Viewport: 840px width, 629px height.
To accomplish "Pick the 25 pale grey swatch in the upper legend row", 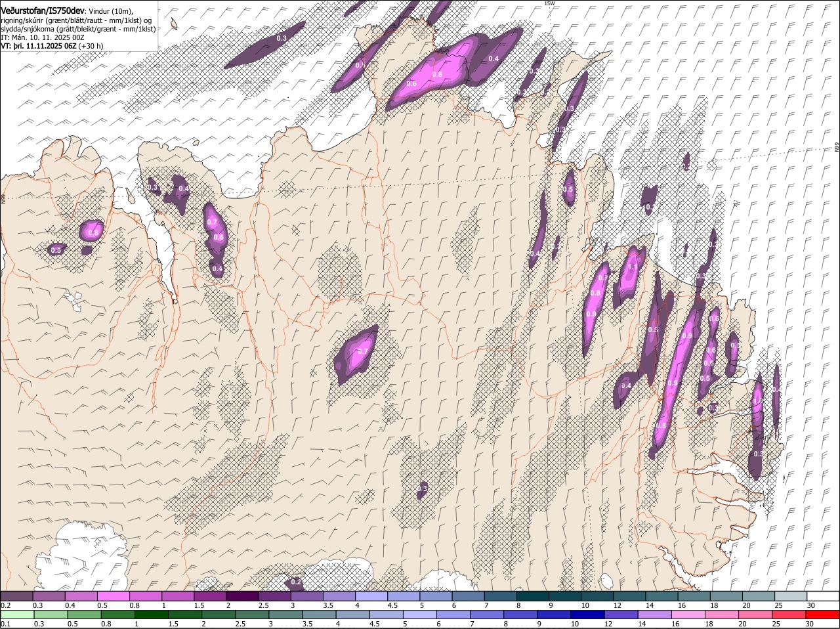I will pos(790,596).
